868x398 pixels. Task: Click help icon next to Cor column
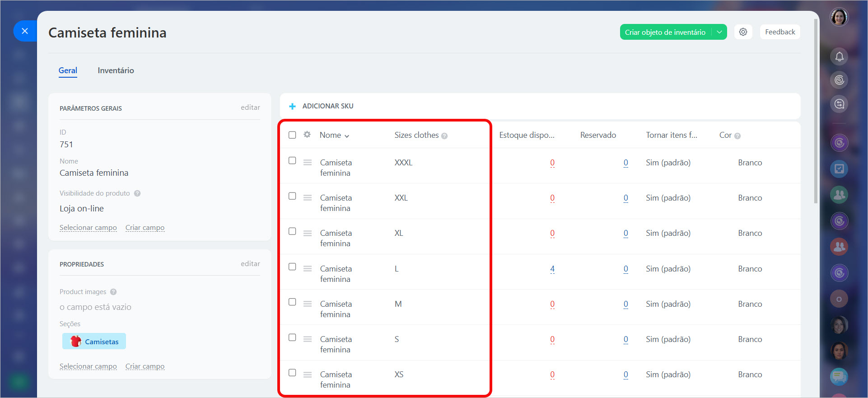tap(737, 136)
